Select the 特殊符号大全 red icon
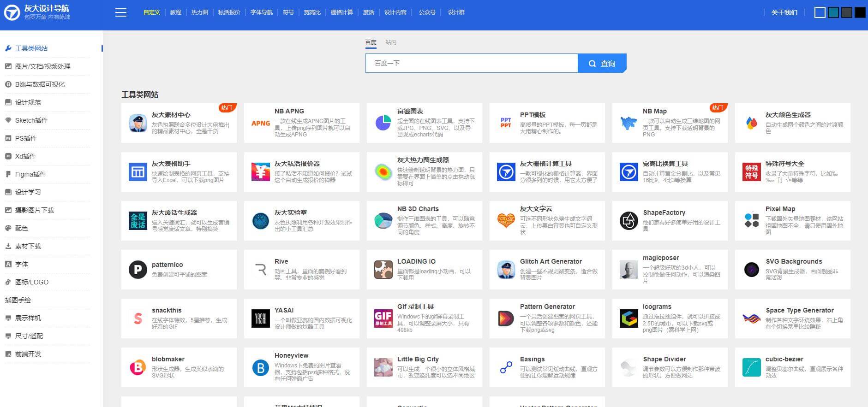The image size is (868, 407). tap(751, 172)
